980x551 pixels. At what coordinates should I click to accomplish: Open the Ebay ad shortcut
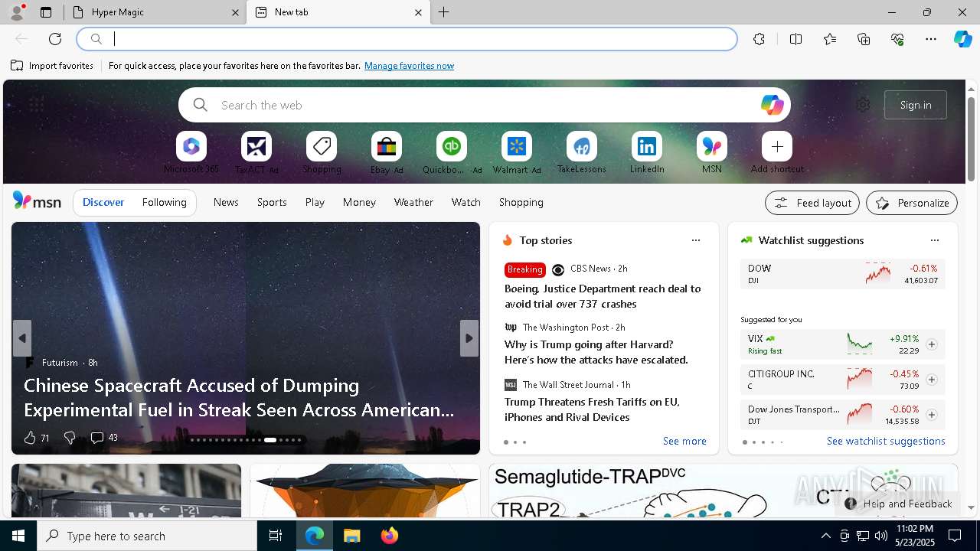click(387, 152)
